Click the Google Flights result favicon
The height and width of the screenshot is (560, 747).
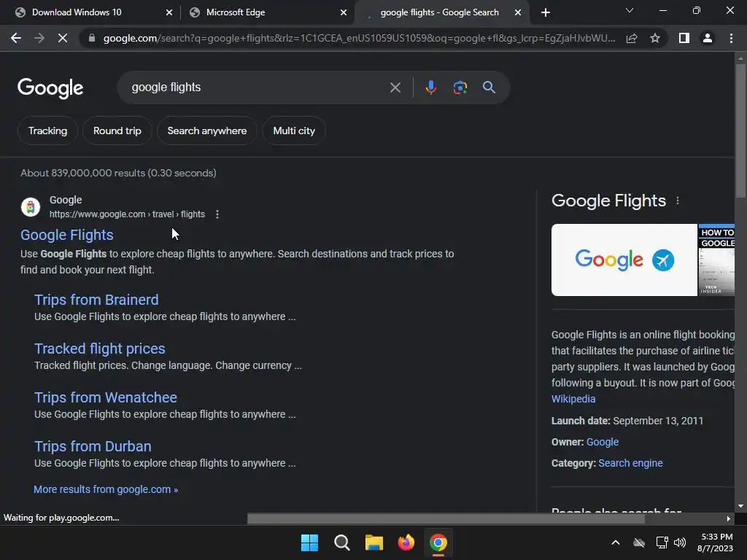click(x=31, y=207)
